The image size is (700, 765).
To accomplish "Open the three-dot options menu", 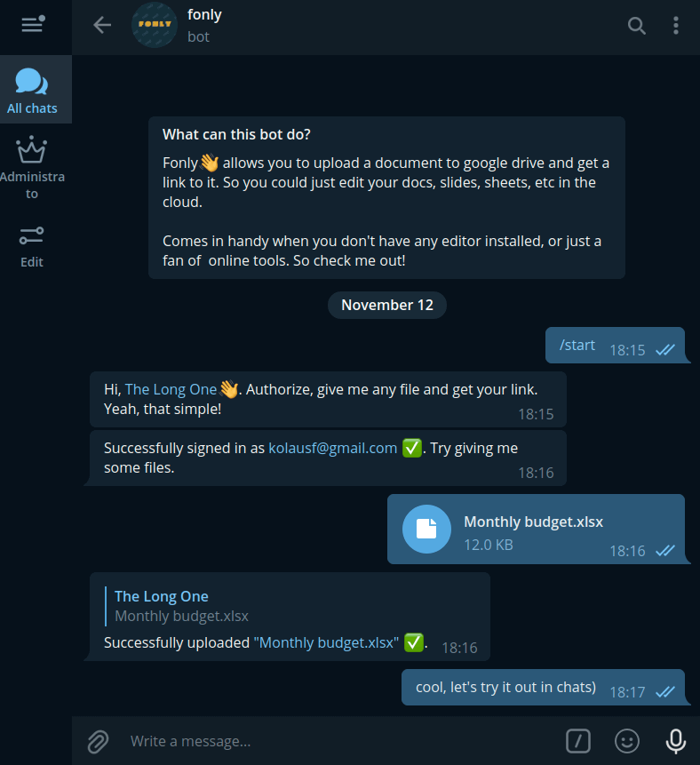I will point(676,26).
